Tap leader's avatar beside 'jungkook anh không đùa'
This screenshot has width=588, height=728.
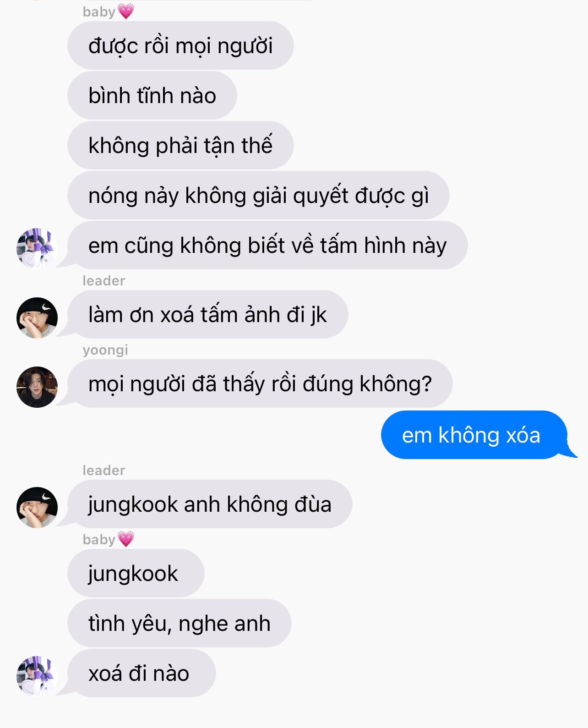click(x=37, y=507)
